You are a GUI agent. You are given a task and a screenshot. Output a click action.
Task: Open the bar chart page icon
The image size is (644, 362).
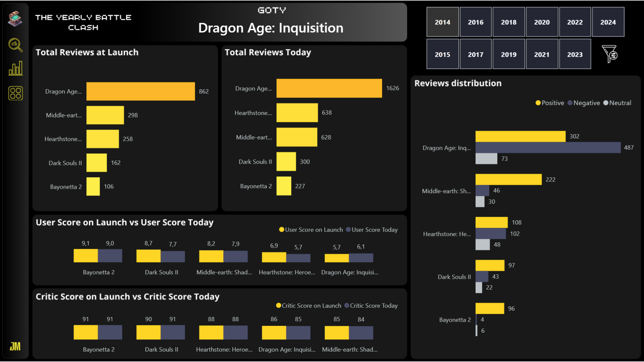tap(15, 68)
